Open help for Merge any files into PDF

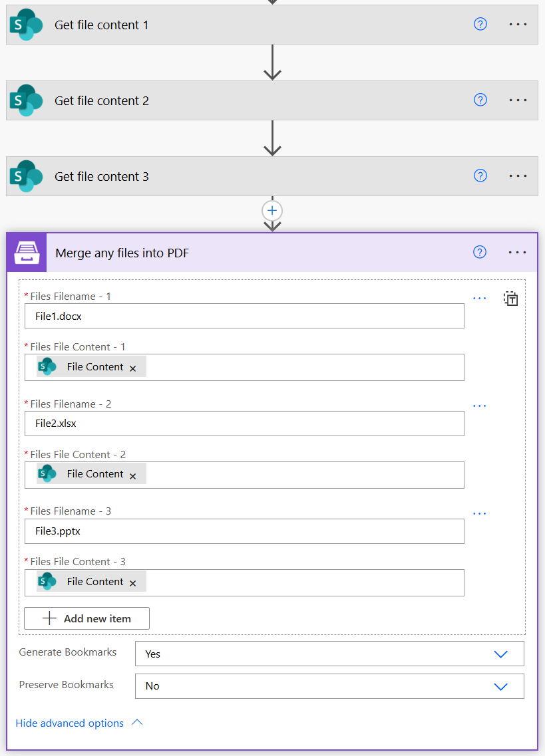tap(479, 252)
